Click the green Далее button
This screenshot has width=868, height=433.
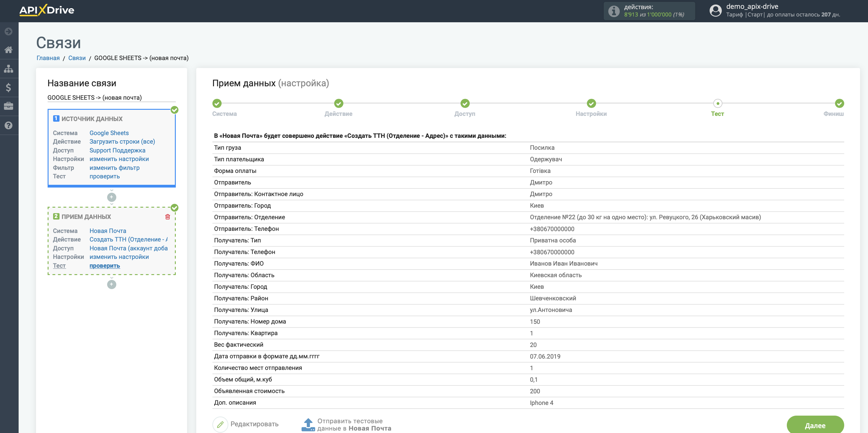click(x=815, y=425)
